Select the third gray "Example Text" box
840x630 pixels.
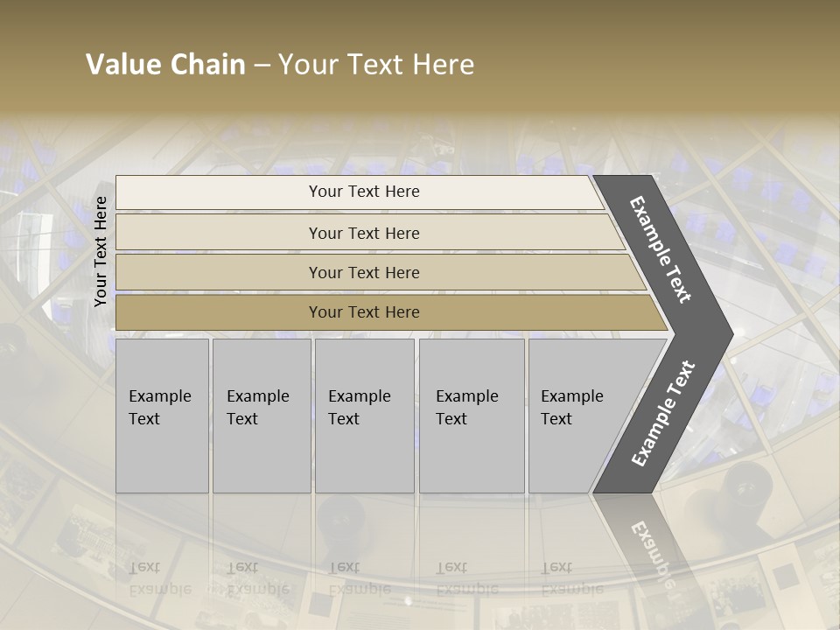(364, 416)
